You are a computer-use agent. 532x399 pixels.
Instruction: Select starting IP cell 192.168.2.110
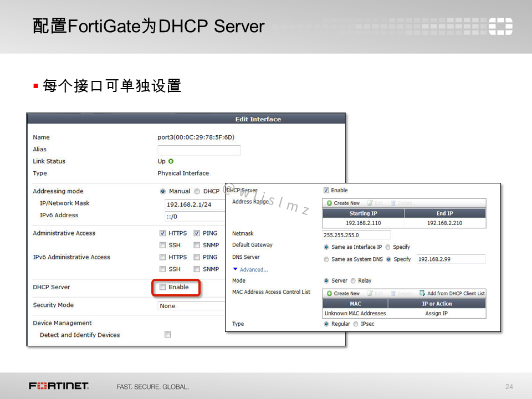364,223
